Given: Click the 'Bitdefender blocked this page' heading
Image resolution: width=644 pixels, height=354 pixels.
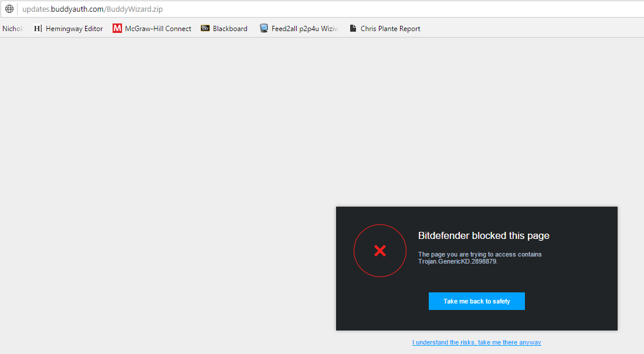Looking at the screenshot, I should coord(483,235).
